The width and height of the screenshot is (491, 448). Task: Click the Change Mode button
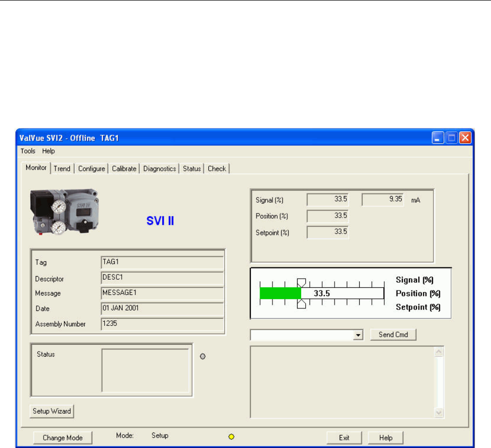(x=63, y=438)
